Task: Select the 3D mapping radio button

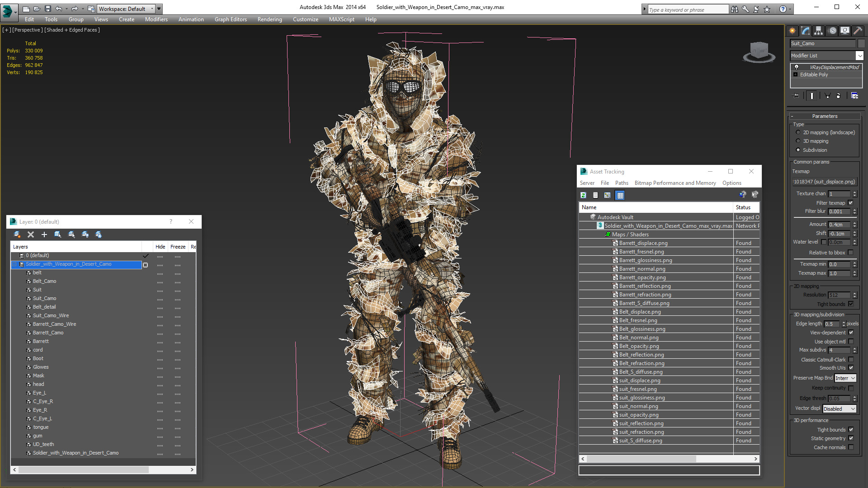Action: click(798, 141)
